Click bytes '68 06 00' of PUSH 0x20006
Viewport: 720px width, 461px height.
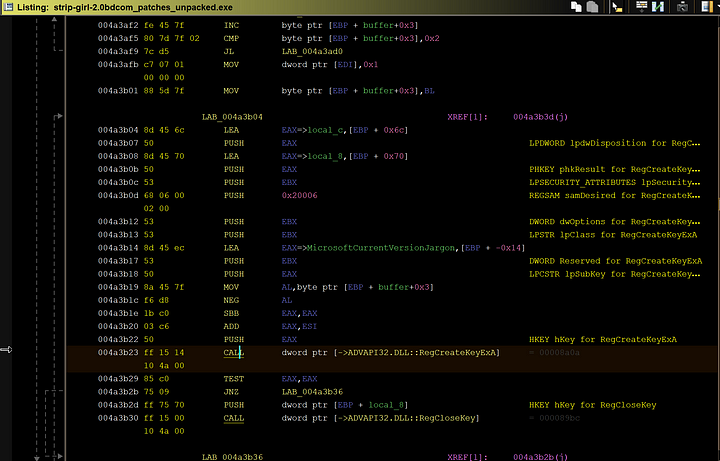click(164, 196)
